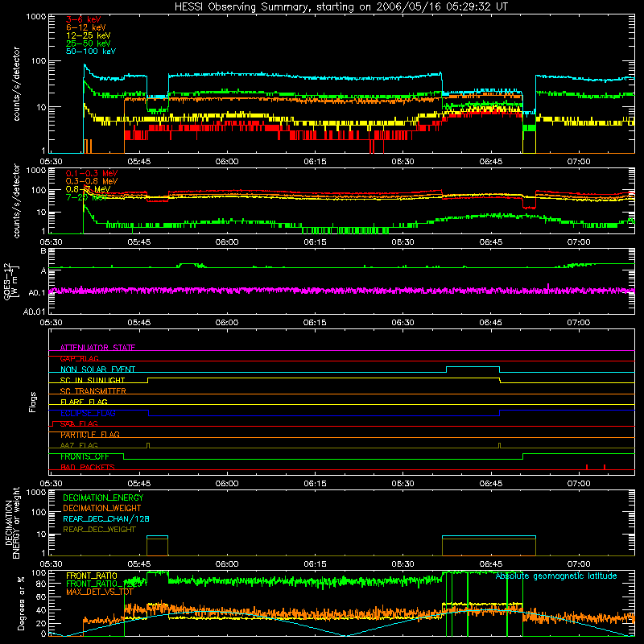Pick the cyan 50-100 keV legend label
Viewport: 644px width, 644px height.
tap(90, 52)
